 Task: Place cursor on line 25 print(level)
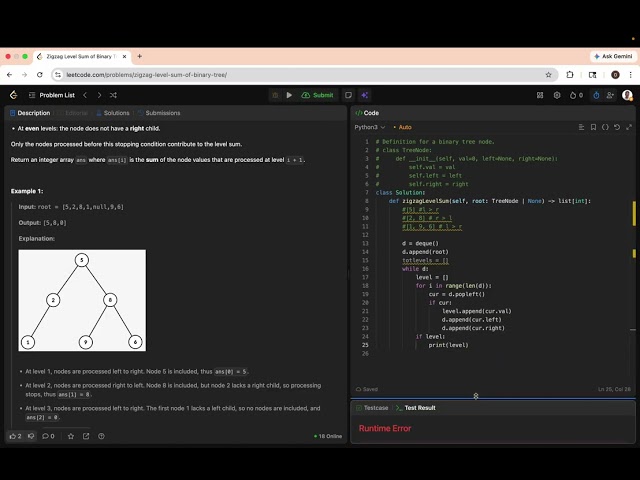[448, 345]
